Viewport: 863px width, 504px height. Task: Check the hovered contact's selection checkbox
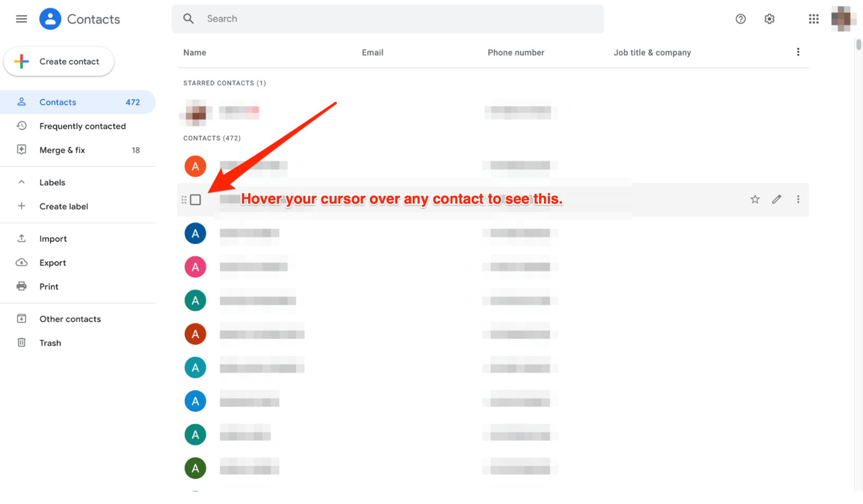(x=196, y=199)
